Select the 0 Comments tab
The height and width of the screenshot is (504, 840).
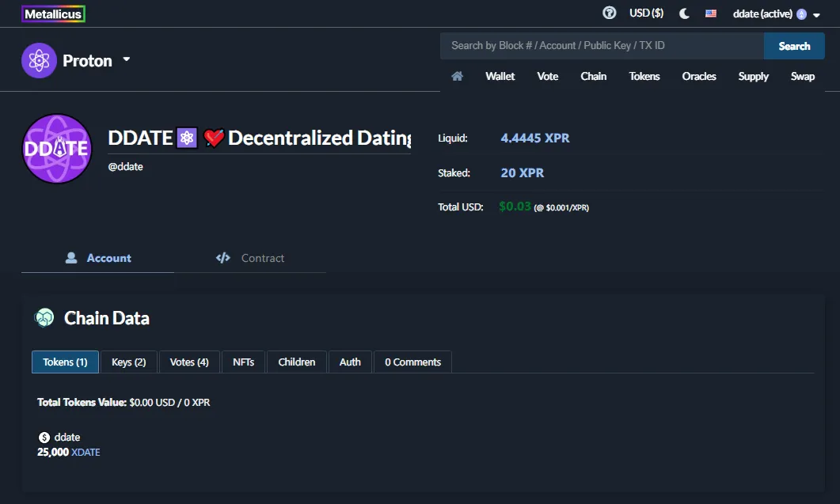(412, 362)
